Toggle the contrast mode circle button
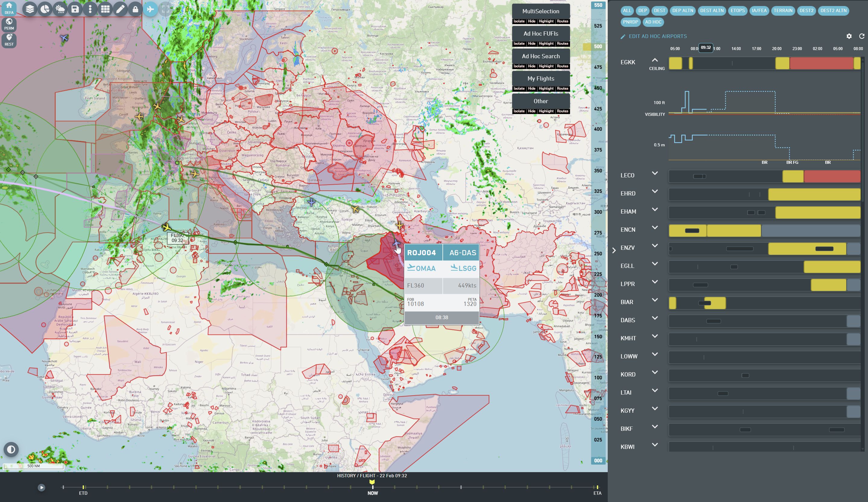Viewport: 868px width, 502px height. (x=11, y=449)
